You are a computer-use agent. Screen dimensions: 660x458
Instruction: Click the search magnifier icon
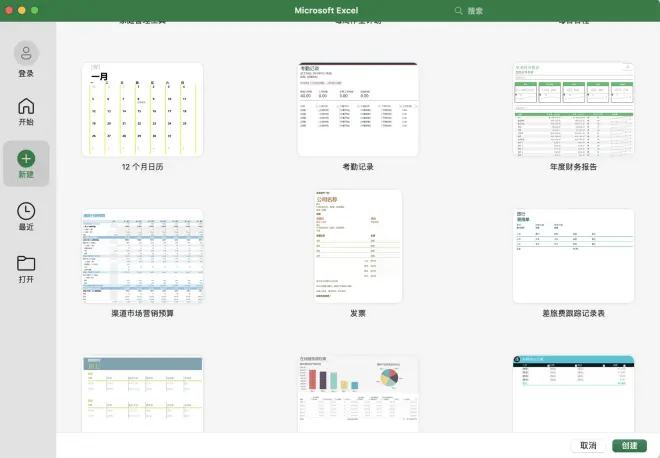(458, 11)
